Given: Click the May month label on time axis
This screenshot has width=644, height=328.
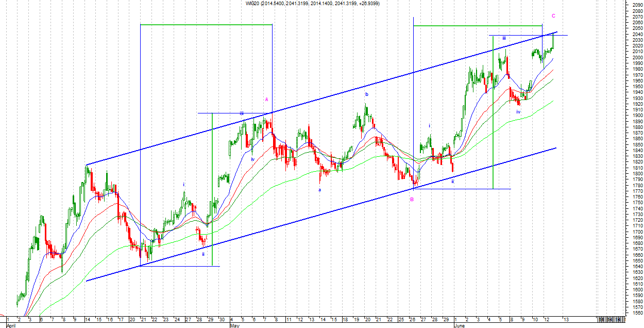Looking at the screenshot, I should pyautogui.click(x=235, y=326).
